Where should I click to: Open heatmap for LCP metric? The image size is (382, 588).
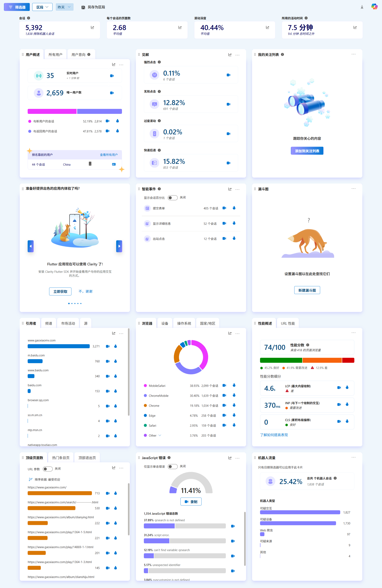coord(347,387)
